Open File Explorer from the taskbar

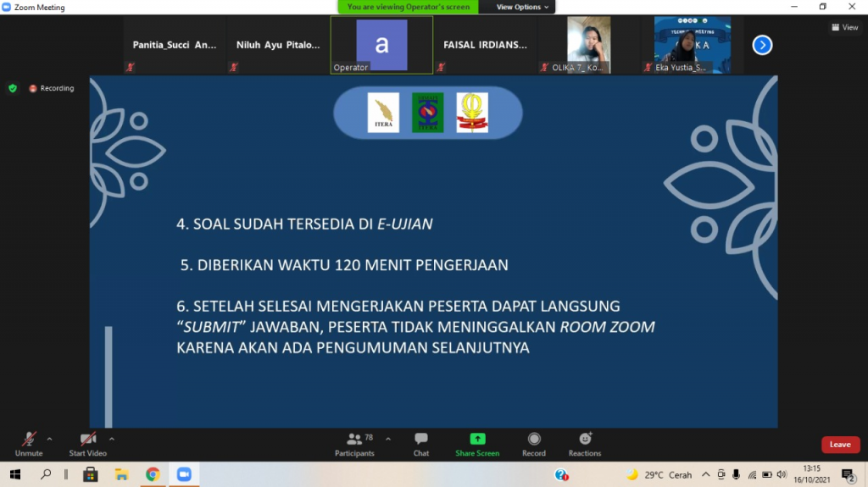coord(121,474)
